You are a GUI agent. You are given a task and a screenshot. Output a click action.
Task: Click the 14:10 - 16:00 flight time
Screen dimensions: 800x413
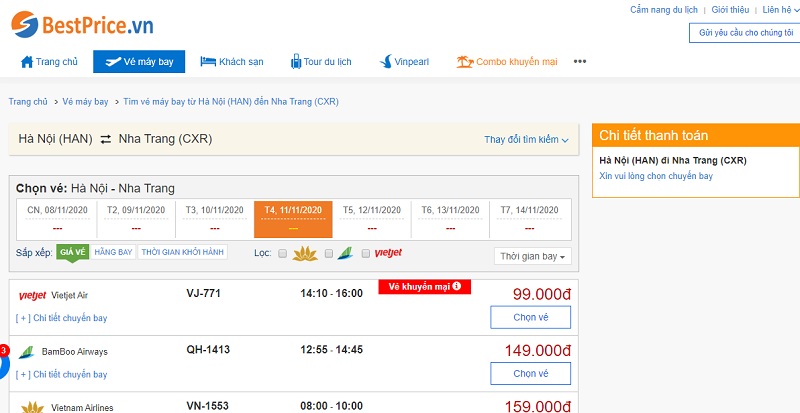tap(332, 294)
